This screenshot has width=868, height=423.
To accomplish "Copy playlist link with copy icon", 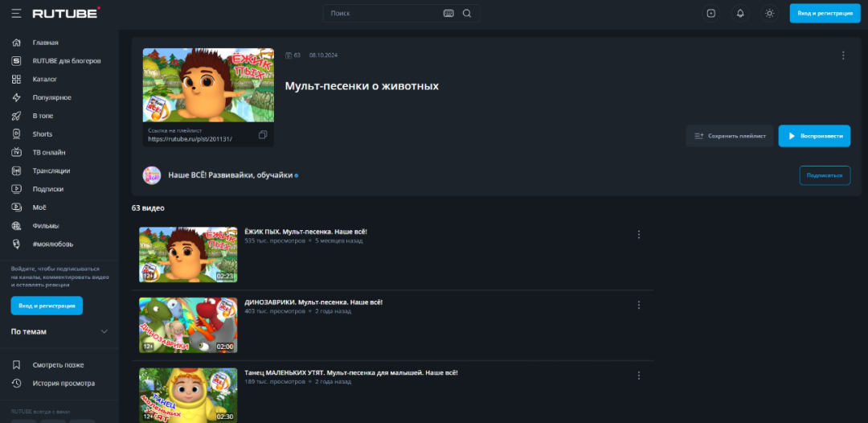I will [263, 134].
